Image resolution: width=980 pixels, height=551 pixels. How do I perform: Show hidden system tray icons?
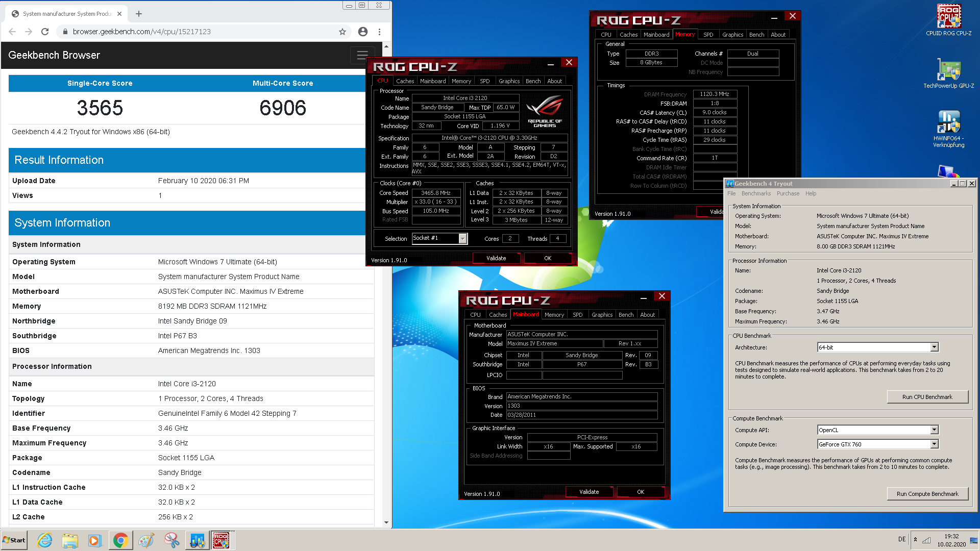pos(915,540)
